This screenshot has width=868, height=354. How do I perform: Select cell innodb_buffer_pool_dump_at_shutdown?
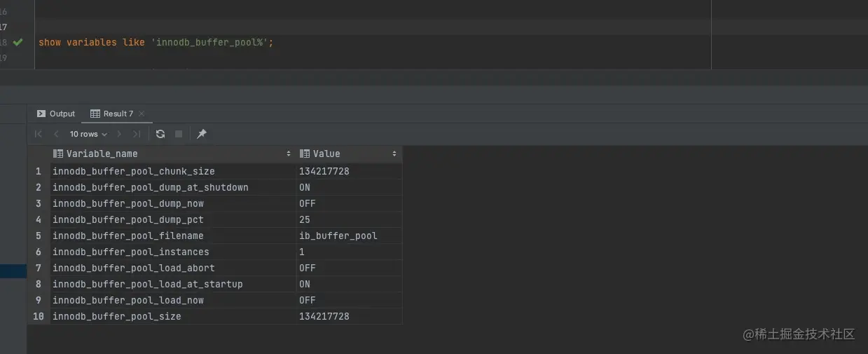tap(172, 187)
